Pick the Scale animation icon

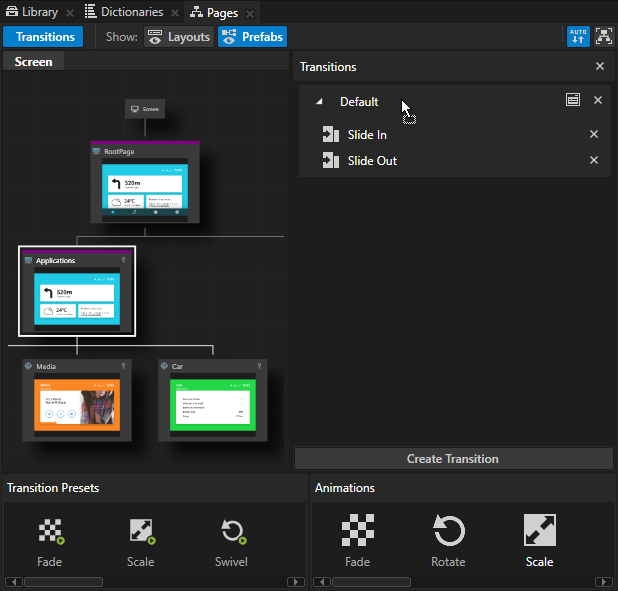[x=539, y=531]
